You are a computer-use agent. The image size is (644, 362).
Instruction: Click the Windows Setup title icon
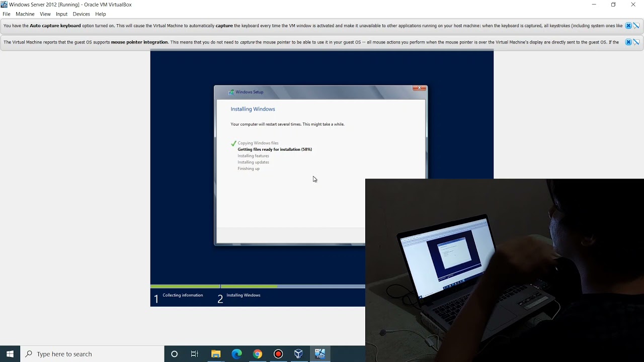[x=231, y=92]
